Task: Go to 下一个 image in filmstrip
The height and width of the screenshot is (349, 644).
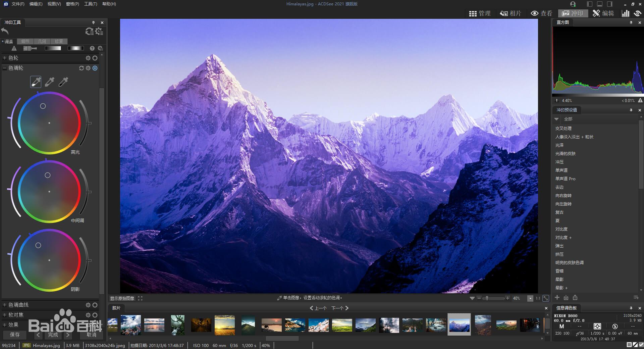Action: [x=340, y=308]
